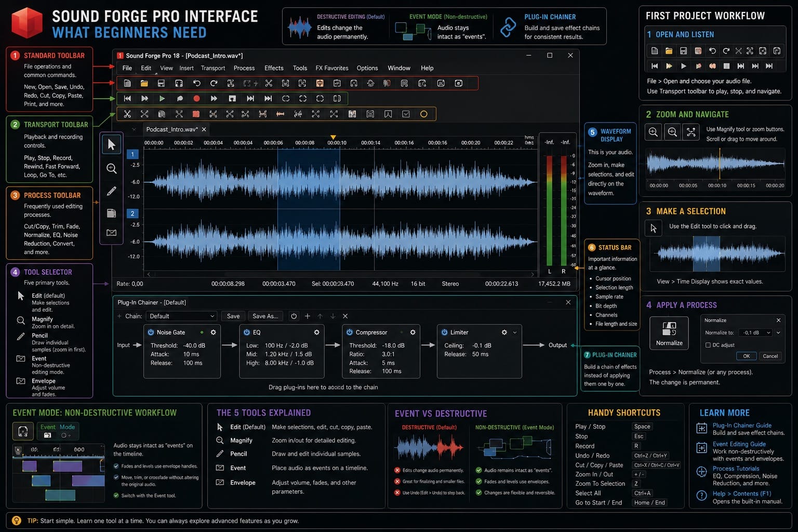The image size is (798, 532).
Task: Open the Transport menu
Action: click(x=213, y=68)
